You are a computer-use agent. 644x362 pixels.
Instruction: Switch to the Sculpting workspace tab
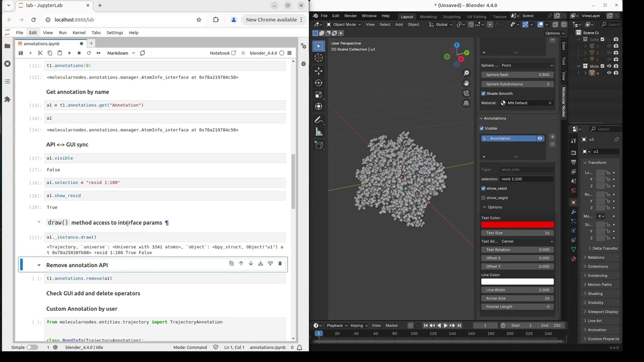coord(451,17)
